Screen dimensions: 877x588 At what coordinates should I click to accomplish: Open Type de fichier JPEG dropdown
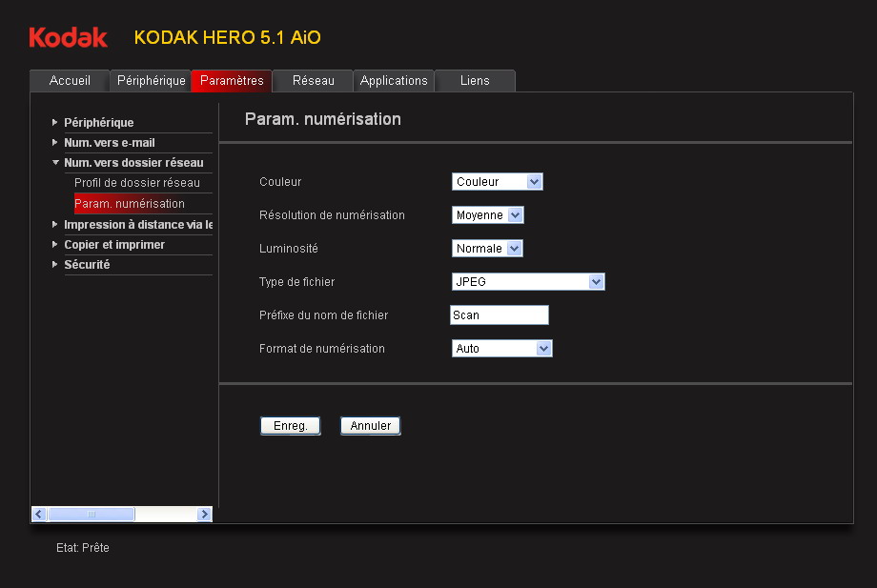click(528, 282)
